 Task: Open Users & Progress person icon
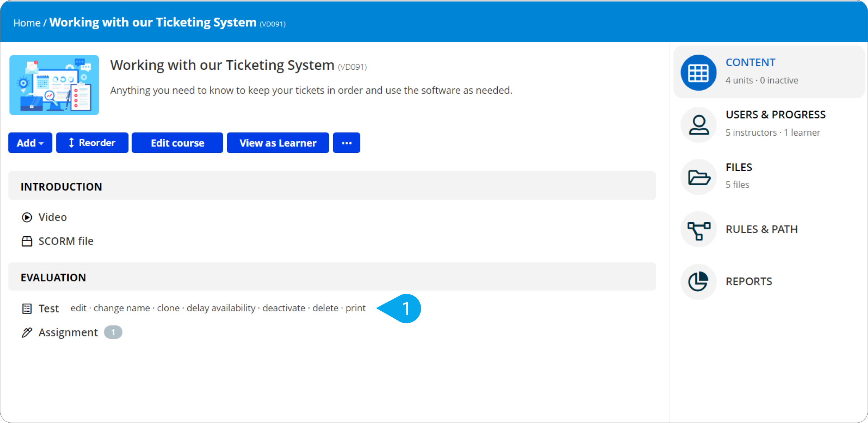699,125
